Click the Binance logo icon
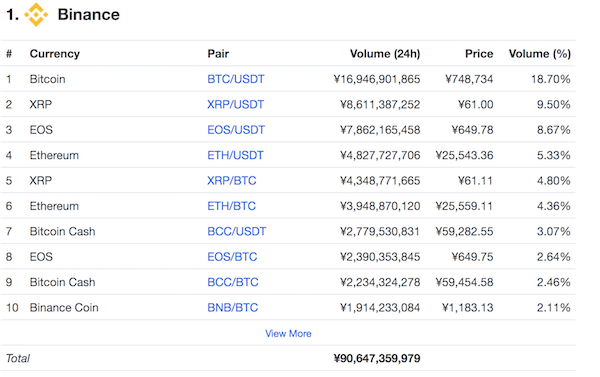Screen dimensions: 600x377 (x=36, y=15)
